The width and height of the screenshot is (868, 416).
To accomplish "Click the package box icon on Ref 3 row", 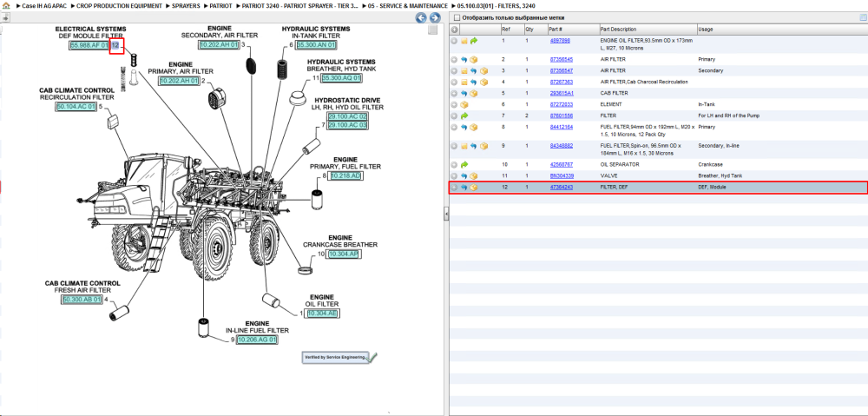I will click(x=483, y=71).
